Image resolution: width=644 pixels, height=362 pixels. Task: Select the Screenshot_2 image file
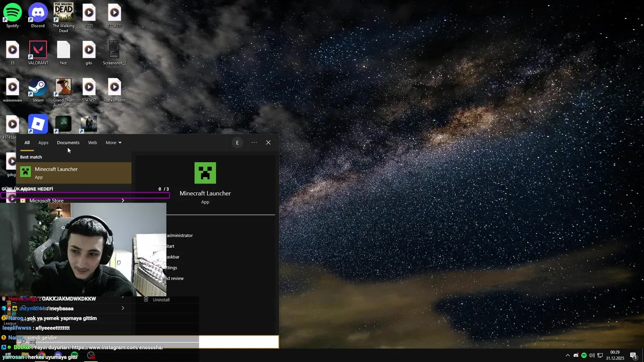(114, 53)
